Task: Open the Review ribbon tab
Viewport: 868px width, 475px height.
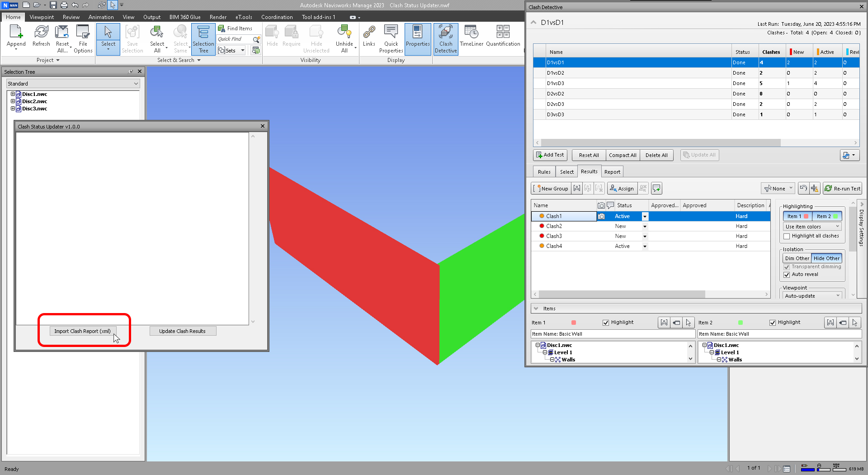Action: [71, 17]
